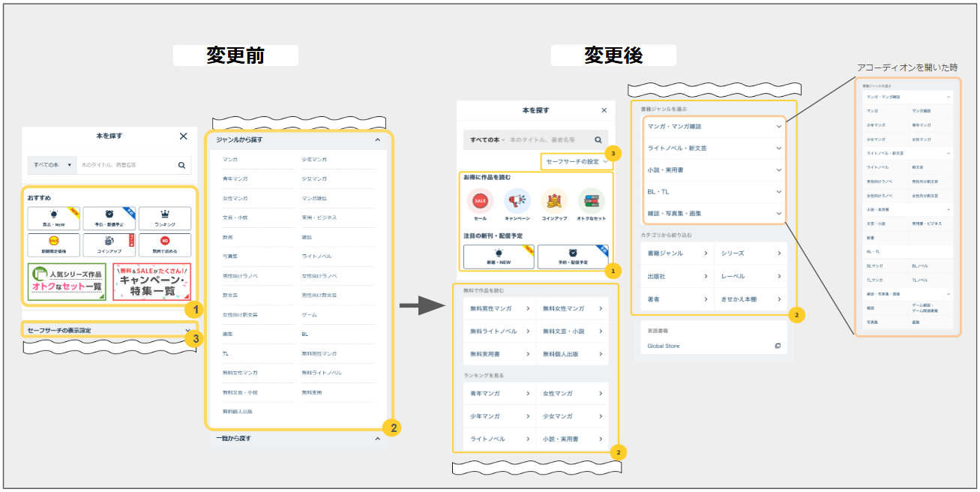Image resolution: width=980 pixels, height=492 pixels.
Task: Close the 変更後 本を探す panel with X
Action: (x=604, y=110)
